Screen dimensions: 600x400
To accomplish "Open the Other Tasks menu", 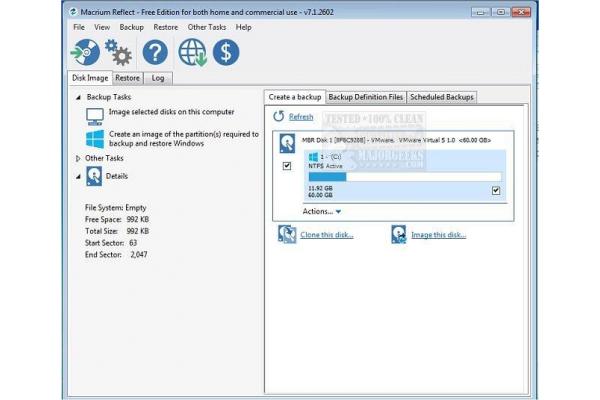I will (x=207, y=27).
